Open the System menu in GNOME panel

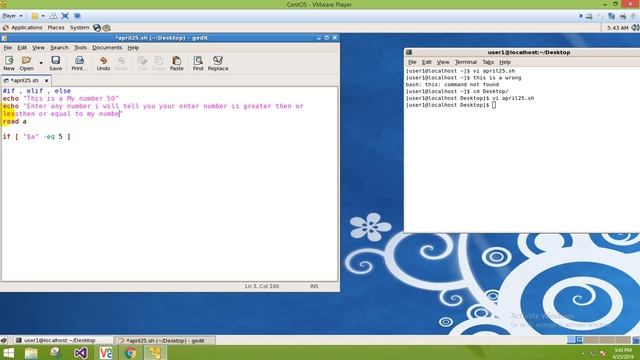(x=80, y=28)
